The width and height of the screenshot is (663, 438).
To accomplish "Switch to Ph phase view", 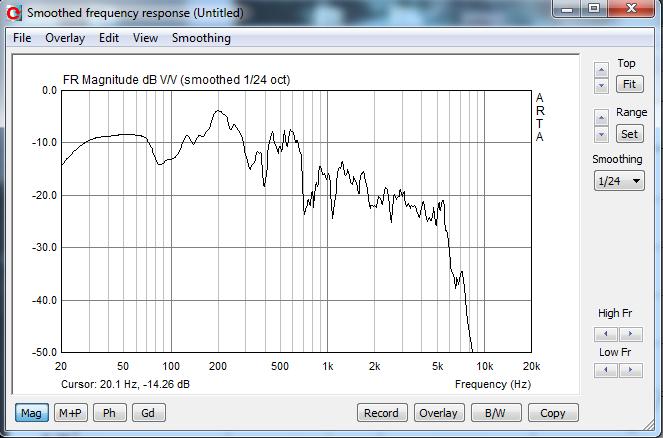I will 110,413.
